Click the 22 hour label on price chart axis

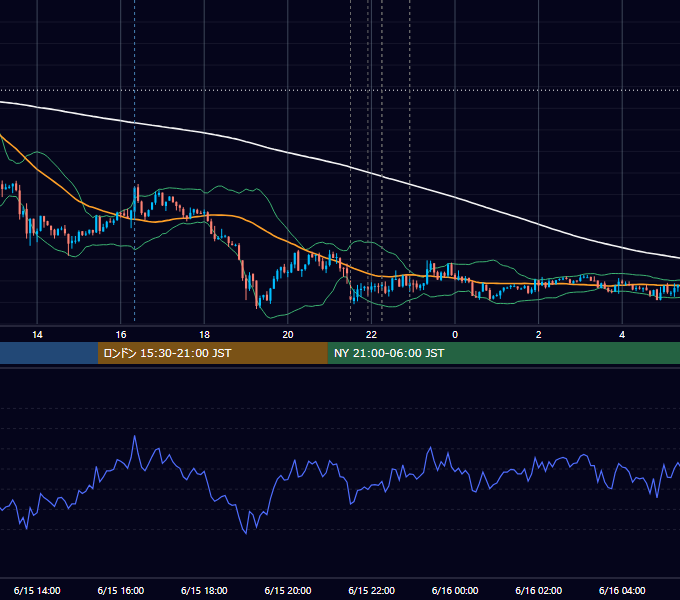coord(371,335)
